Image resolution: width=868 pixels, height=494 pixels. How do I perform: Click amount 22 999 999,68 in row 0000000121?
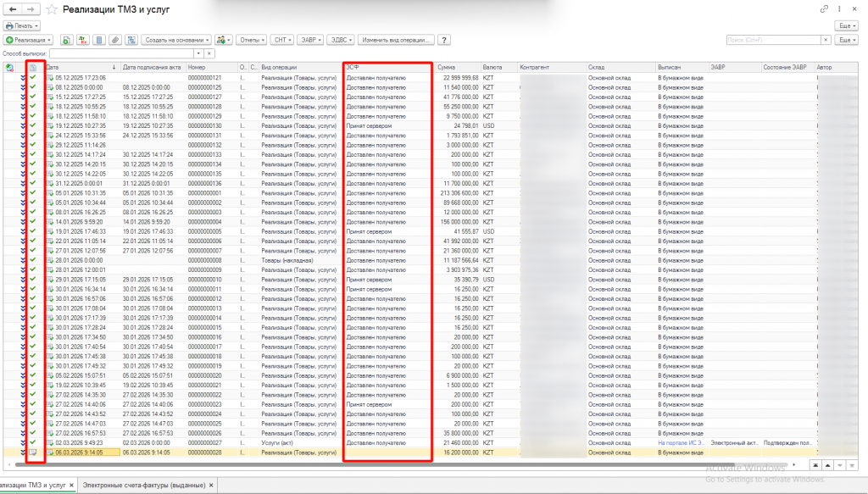[460, 78]
